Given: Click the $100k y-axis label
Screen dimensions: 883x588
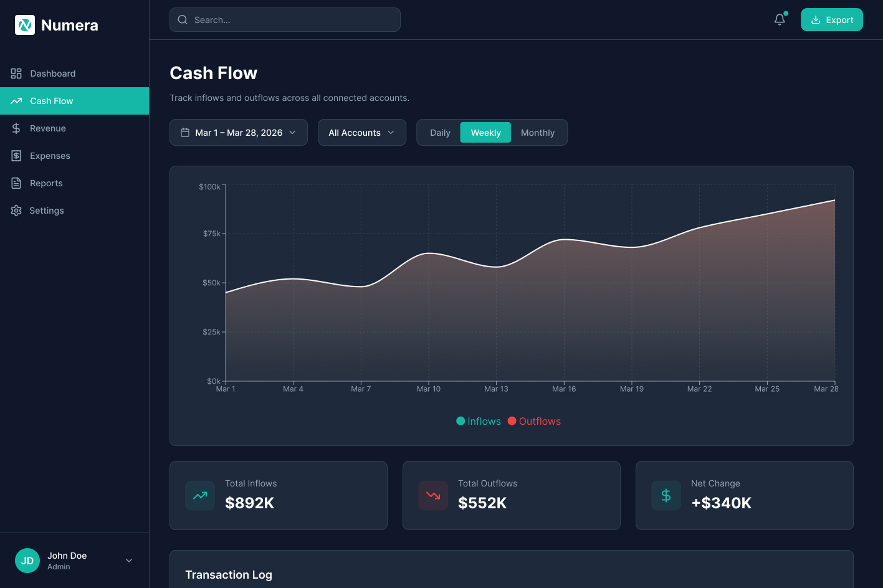Looking at the screenshot, I should tap(209, 187).
